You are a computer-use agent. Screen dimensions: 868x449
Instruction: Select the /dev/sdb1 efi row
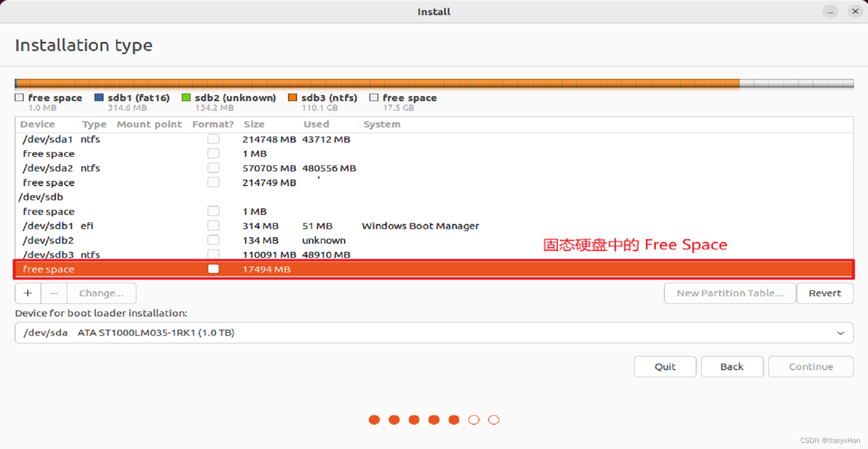click(434, 226)
